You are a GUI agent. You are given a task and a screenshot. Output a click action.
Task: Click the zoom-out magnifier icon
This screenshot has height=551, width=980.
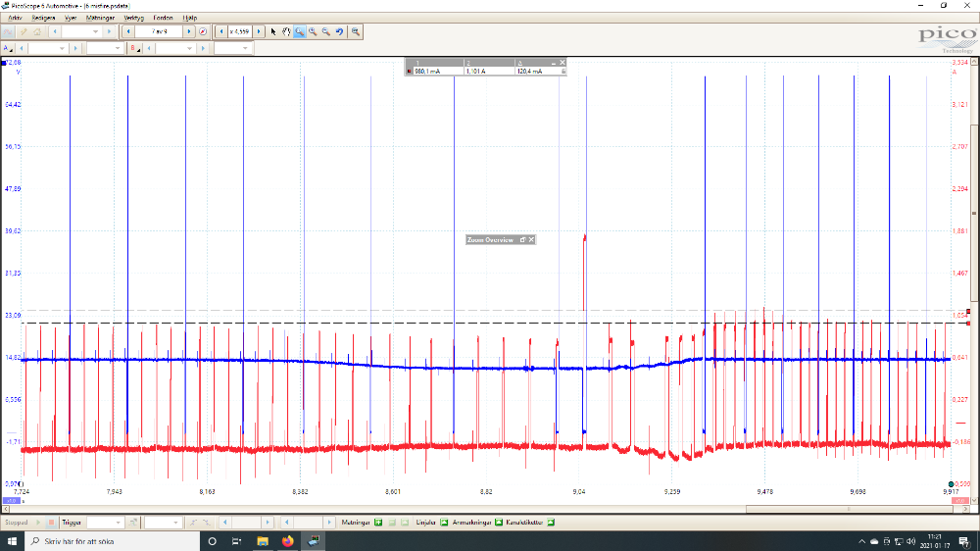[326, 31]
